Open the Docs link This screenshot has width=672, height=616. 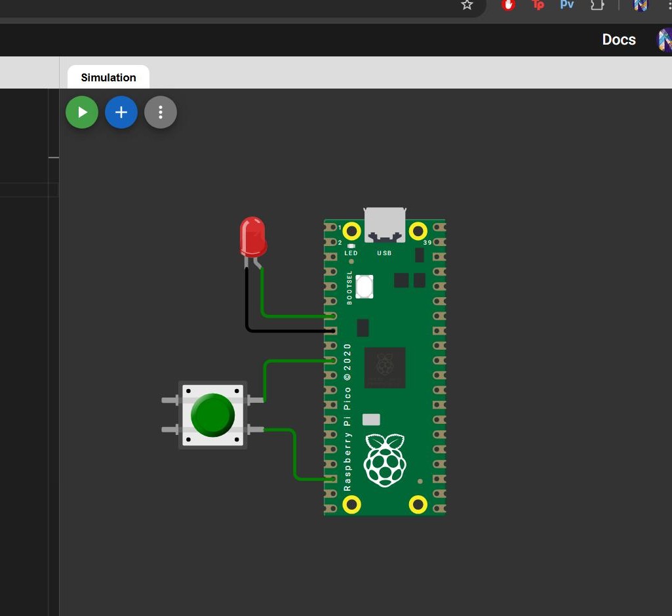coord(619,39)
